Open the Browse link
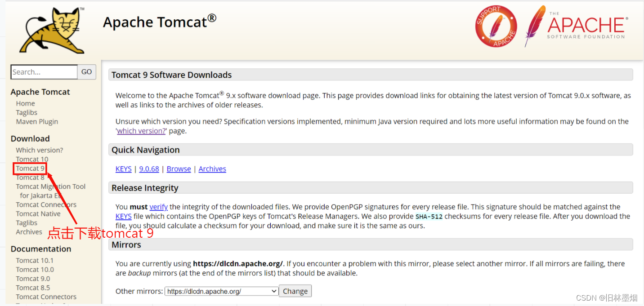This screenshot has height=306, width=644. click(x=179, y=169)
